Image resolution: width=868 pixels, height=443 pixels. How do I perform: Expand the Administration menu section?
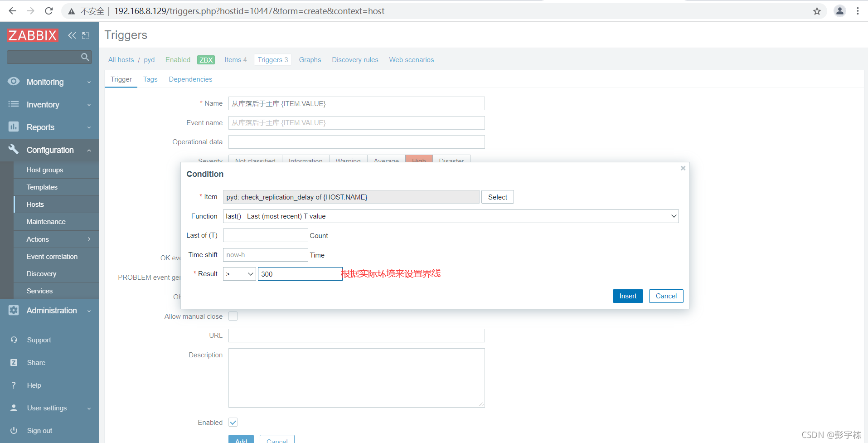[x=89, y=311]
